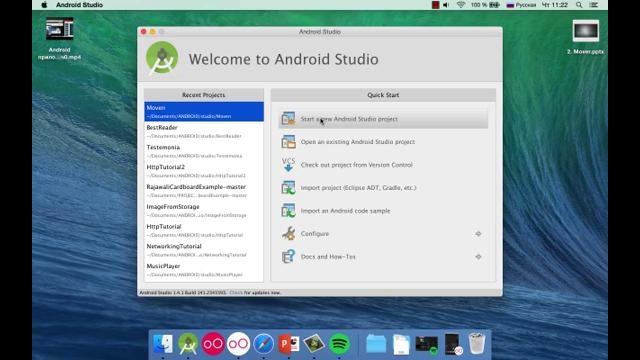640x360 pixels.
Task: Select the BestReader recent project
Action: [x=204, y=131]
